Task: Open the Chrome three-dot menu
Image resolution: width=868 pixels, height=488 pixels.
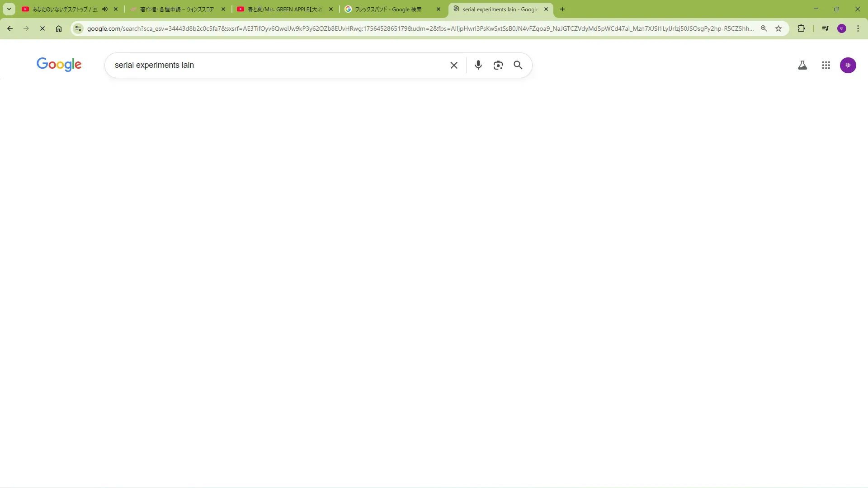Action: tap(858, 28)
